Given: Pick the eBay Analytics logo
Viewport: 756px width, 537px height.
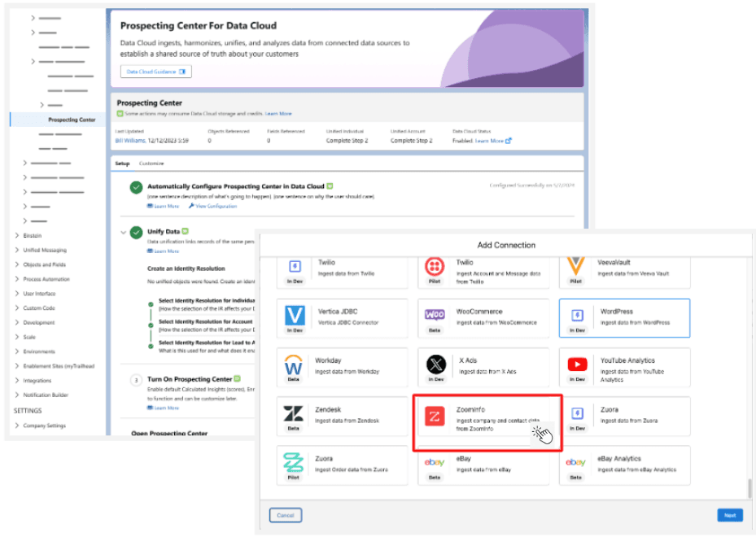Looking at the screenshot, I should 575,462.
